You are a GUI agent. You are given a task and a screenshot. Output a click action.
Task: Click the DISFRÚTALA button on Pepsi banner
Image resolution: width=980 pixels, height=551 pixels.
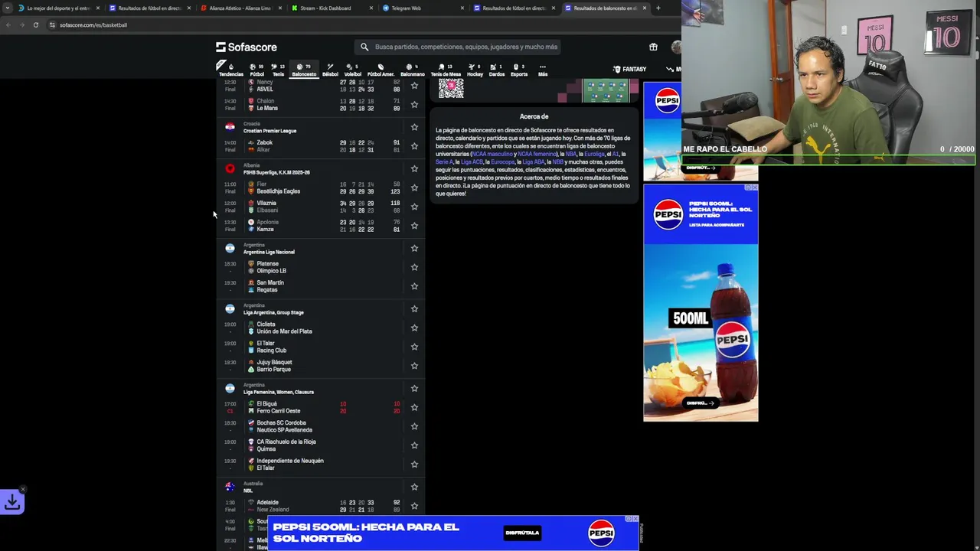[522, 533]
